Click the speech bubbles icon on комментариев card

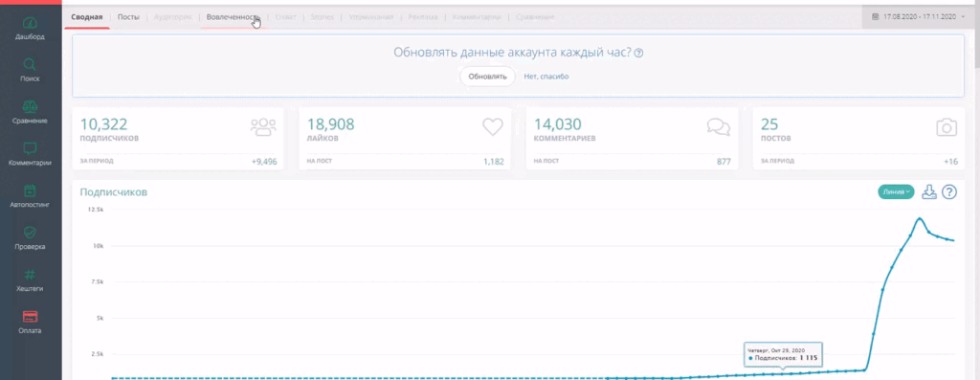coord(718,127)
